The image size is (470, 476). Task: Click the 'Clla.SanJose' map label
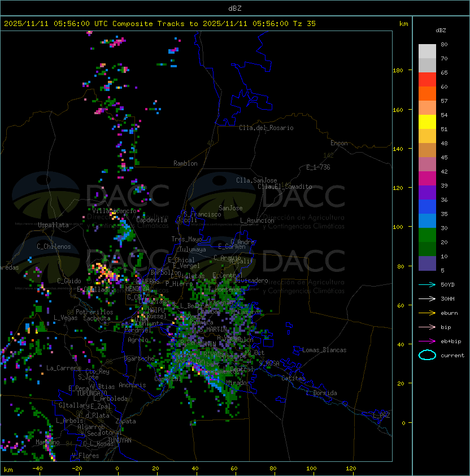pyautogui.click(x=256, y=180)
